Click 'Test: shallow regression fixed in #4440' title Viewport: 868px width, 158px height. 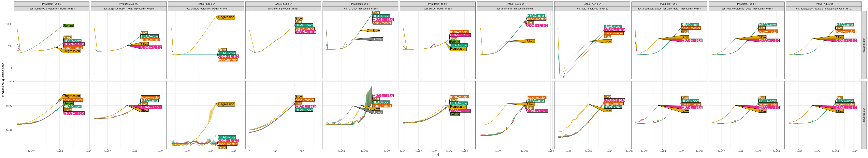click(206, 9)
